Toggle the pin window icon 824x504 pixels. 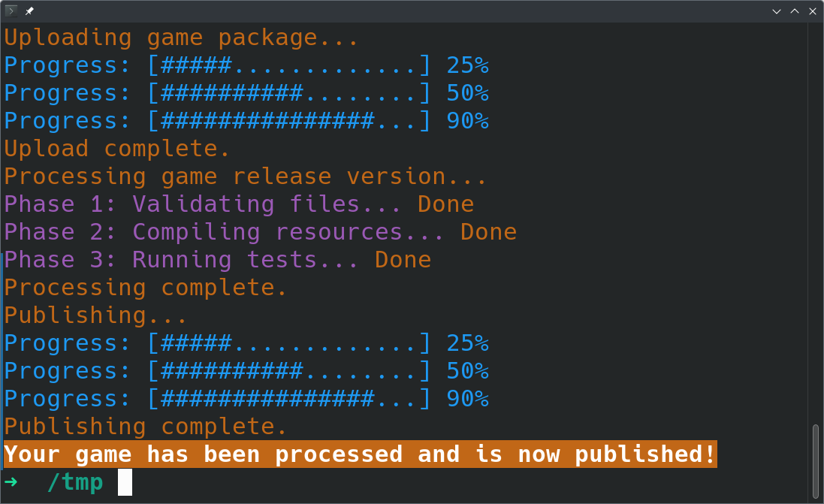29,11
